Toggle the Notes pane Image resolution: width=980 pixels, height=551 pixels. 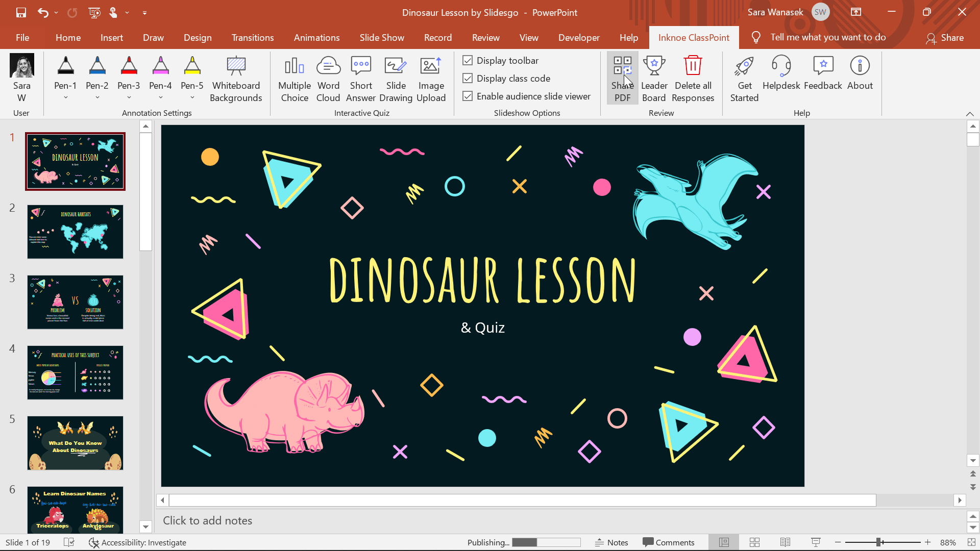(611, 542)
